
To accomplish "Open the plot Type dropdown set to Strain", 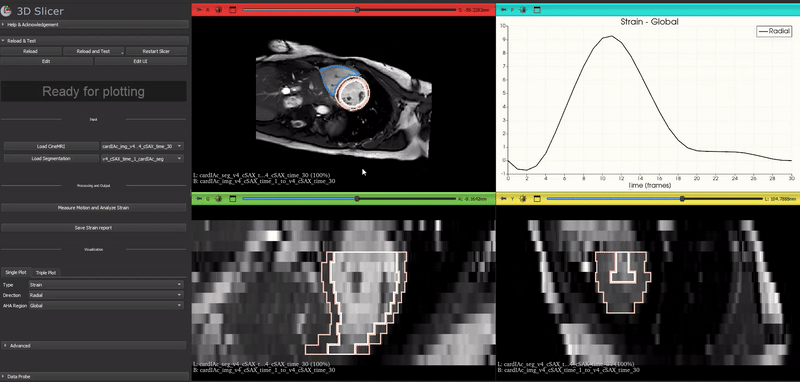I will [106, 285].
